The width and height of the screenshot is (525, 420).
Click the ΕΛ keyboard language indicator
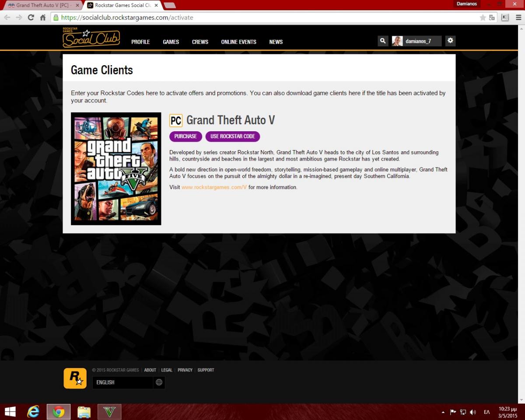coord(486,412)
